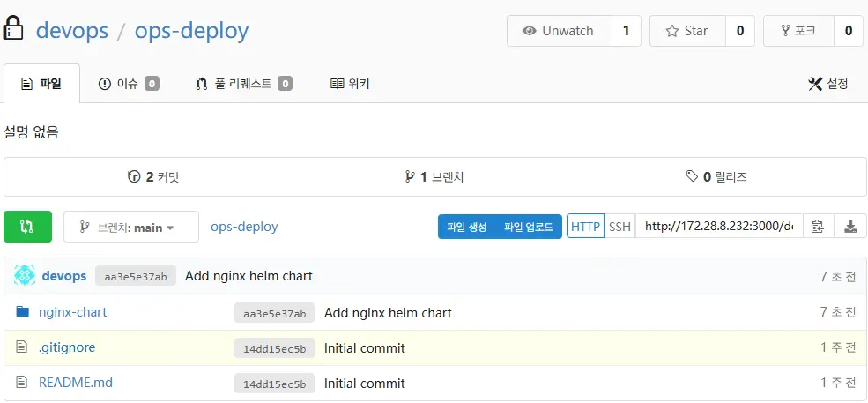Copy the repository clone URL
This screenshot has height=403, width=868.
[x=817, y=227]
